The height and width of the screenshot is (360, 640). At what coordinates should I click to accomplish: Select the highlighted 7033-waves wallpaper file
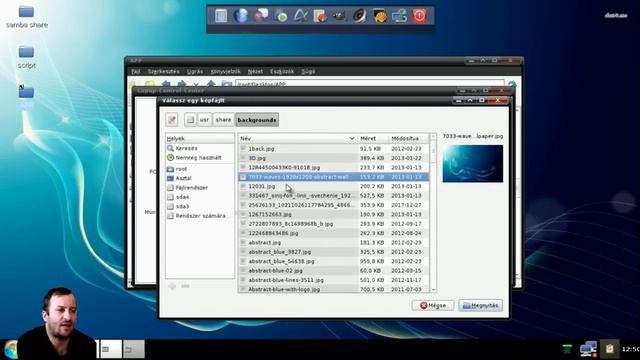pos(333,177)
